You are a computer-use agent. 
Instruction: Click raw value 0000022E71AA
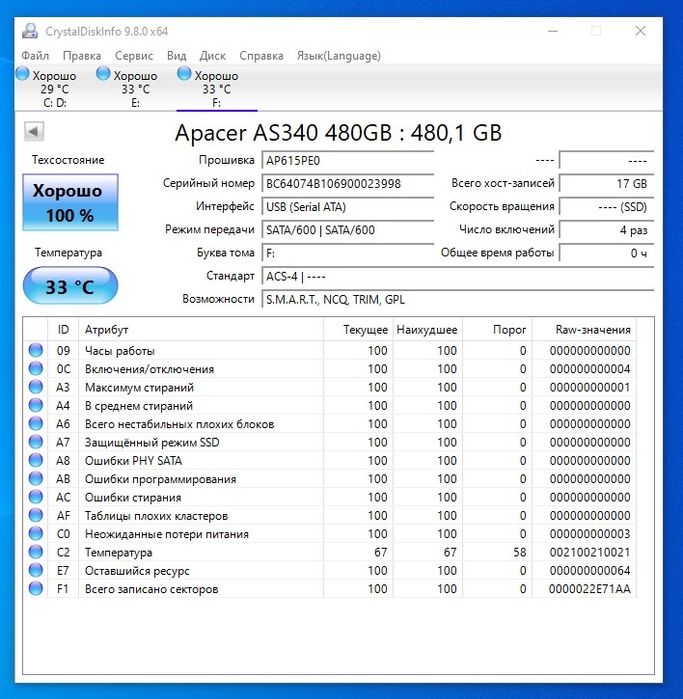(x=590, y=589)
